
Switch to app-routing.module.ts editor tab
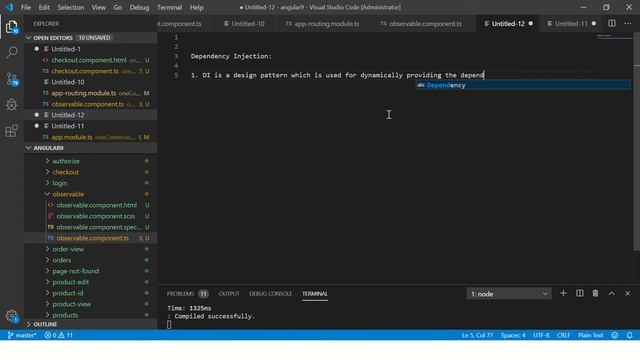(x=322, y=24)
